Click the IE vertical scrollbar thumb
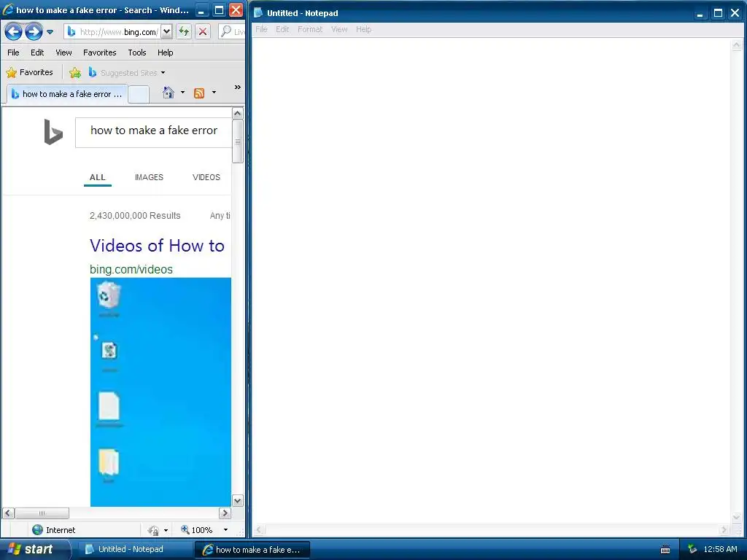 click(237, 141)
